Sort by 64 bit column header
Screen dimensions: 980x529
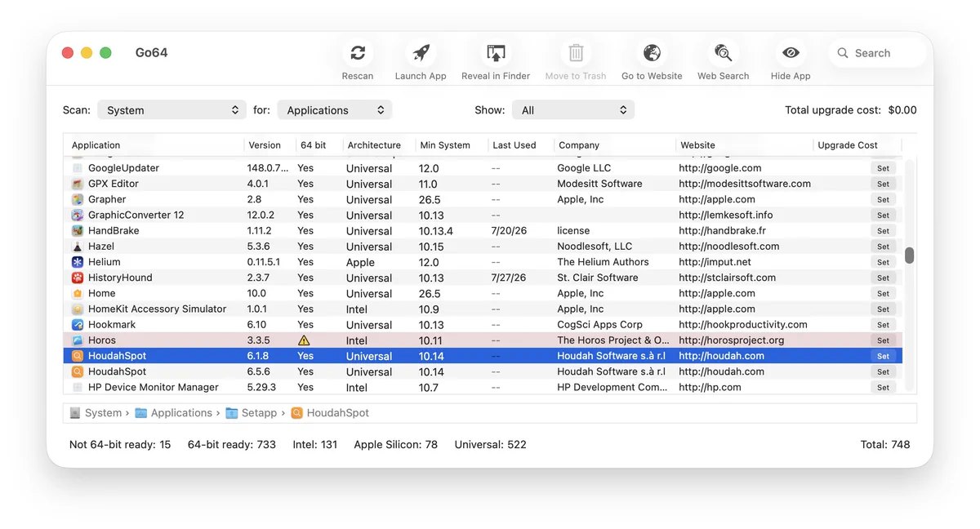point(318,145)
